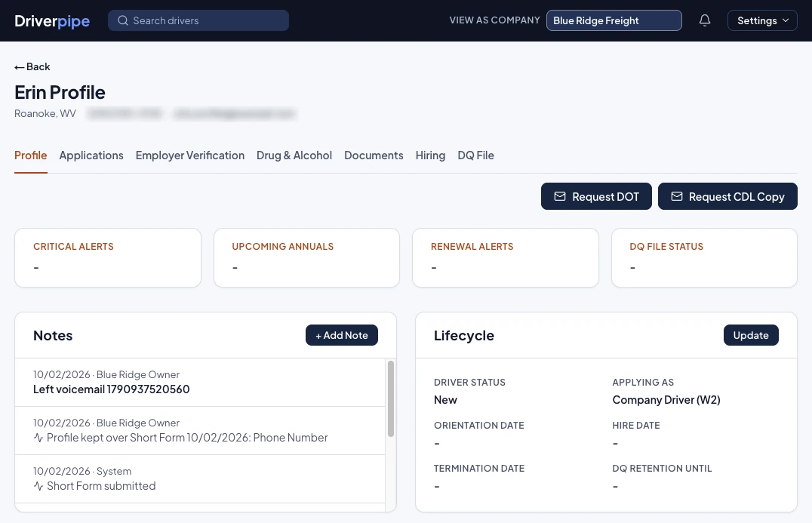
Task: Focus the Search drivers field
Action: coord(198,20)
